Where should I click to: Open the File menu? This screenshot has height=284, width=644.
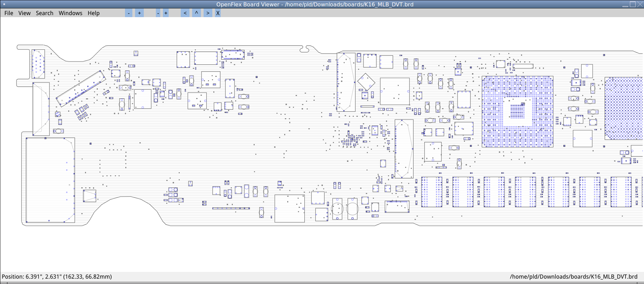click(9, 13)
